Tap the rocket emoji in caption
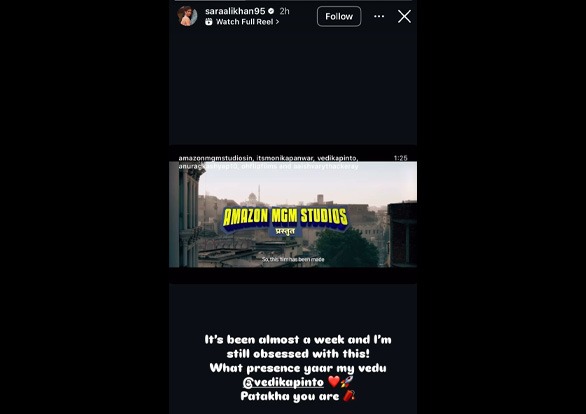 point(347,381)
